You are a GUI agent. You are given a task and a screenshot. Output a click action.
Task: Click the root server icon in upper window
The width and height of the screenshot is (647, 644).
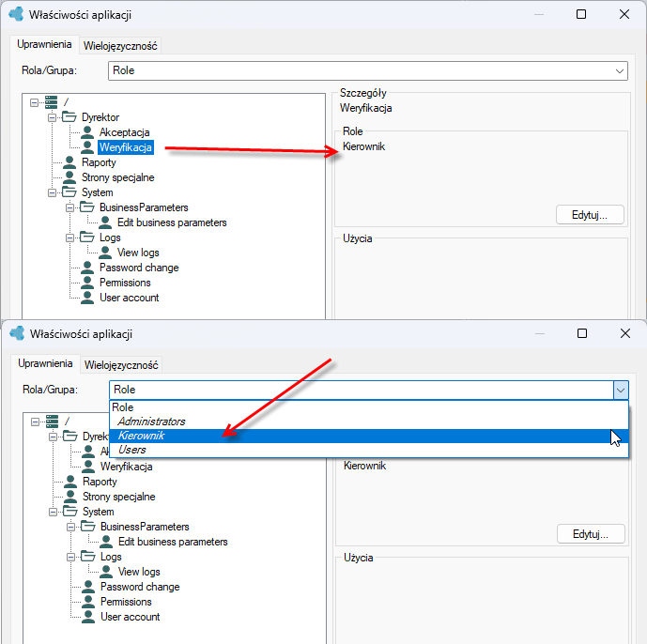[51, 102]
